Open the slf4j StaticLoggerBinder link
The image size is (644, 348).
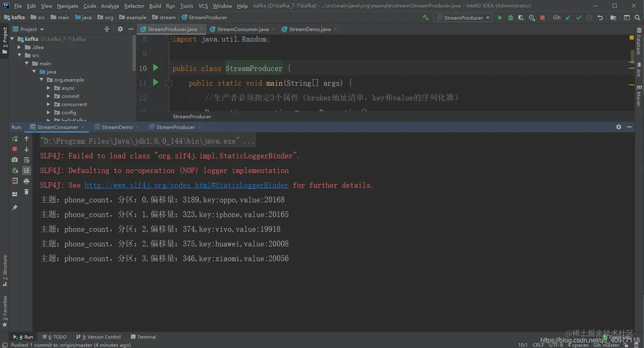pos(187,185)
